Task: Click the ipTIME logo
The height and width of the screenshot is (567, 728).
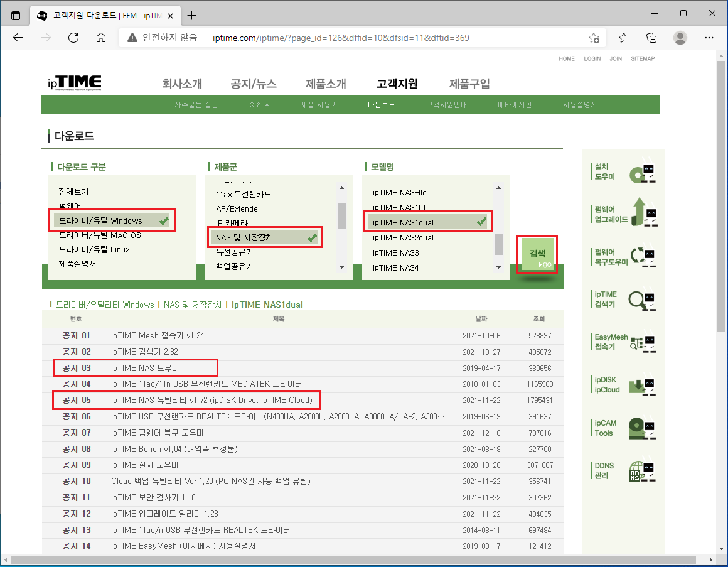Action: point(74,83)
